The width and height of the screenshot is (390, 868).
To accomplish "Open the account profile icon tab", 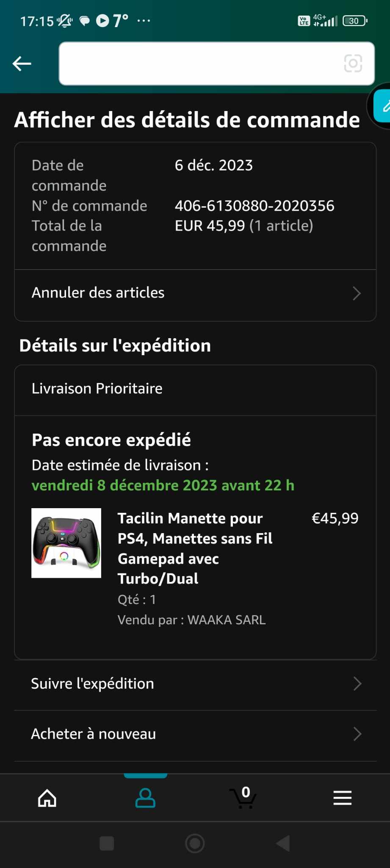I will [x=145, y=798].
